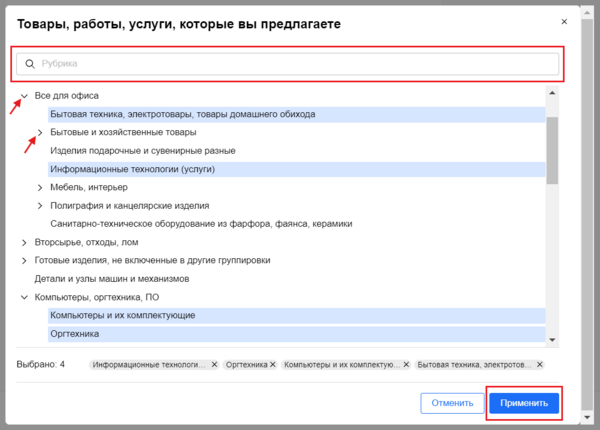600x430 pixels.
Task: Expand Бытовые и хозяйственные товары
Action: 40,132
